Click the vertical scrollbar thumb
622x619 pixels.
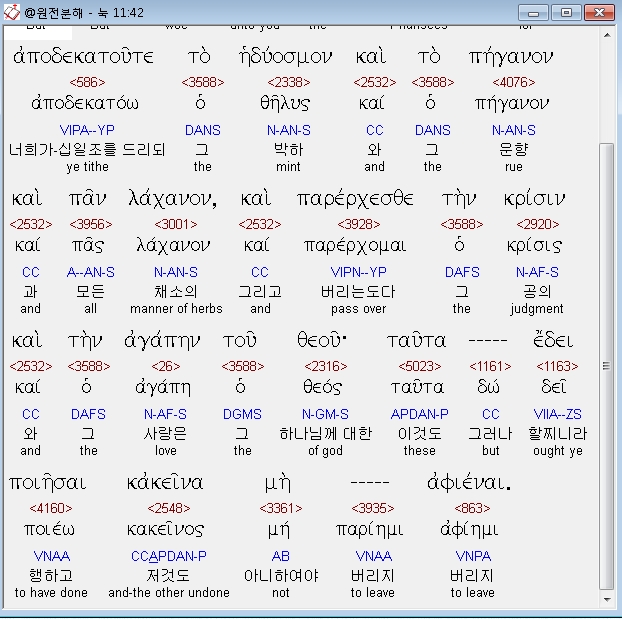[x=607, y=366]
